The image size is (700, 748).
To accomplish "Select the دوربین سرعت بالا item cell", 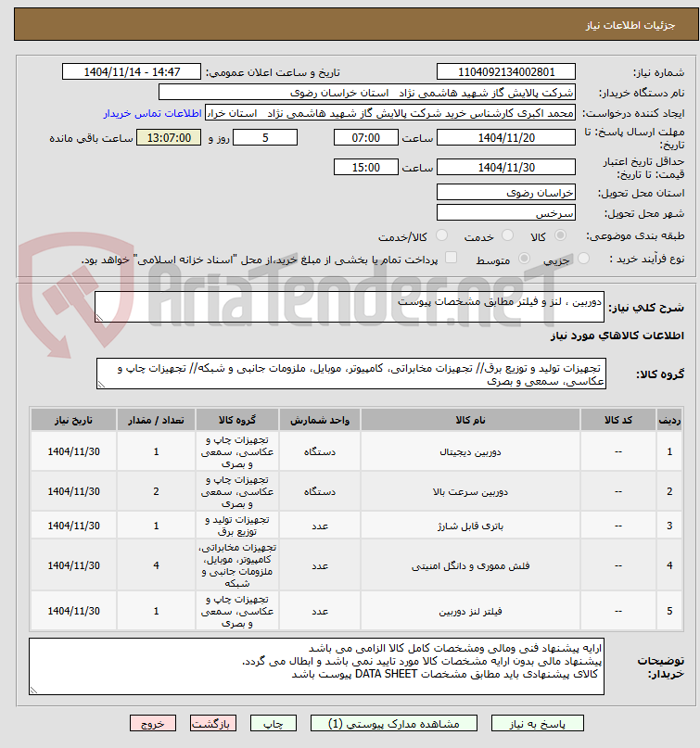I will 470,491.
